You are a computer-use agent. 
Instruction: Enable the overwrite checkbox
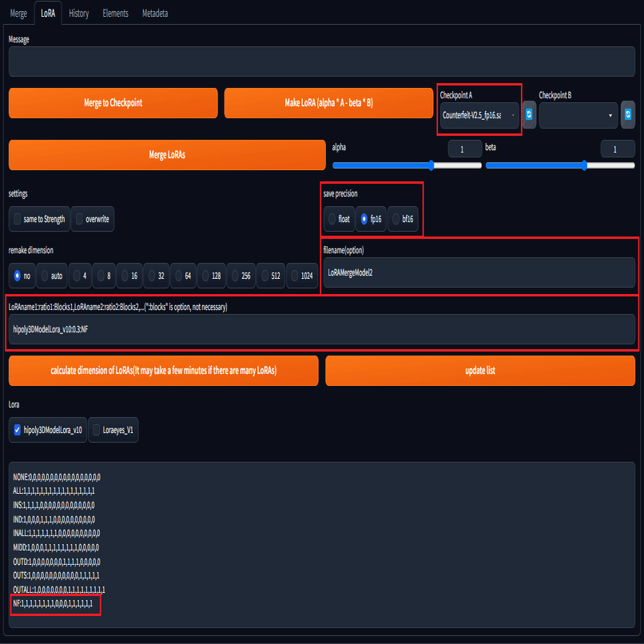[79, 219]
